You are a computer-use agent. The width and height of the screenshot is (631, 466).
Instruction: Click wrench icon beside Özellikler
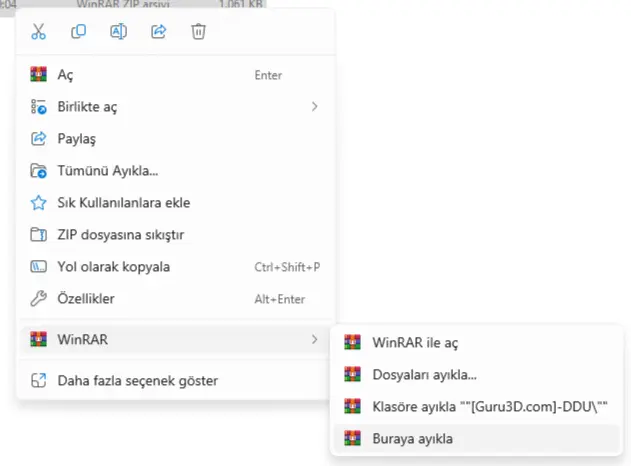click(38, 299)
